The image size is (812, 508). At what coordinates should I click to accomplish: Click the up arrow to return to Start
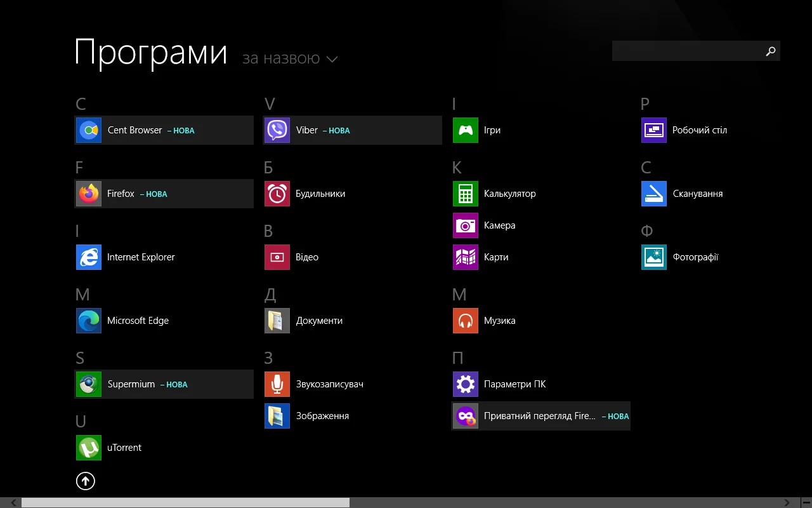pyautogui.click(x=86, y=481)
